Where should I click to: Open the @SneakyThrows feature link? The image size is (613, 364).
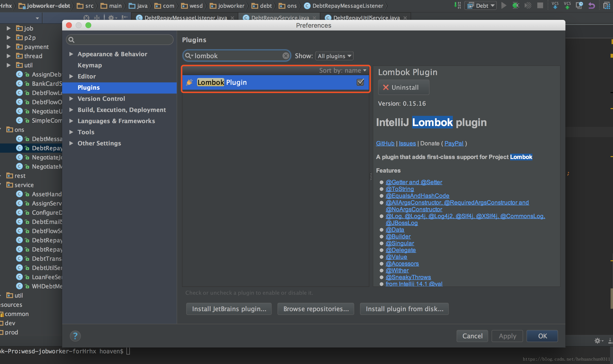point(408,277)
